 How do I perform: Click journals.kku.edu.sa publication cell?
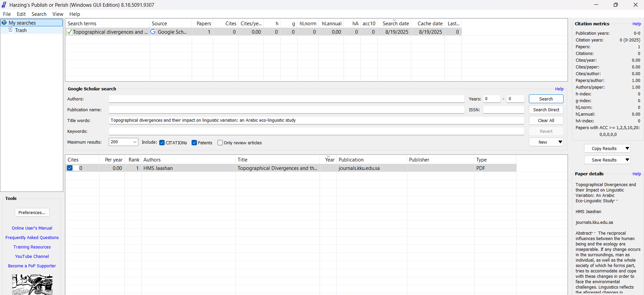click(372, 168)
